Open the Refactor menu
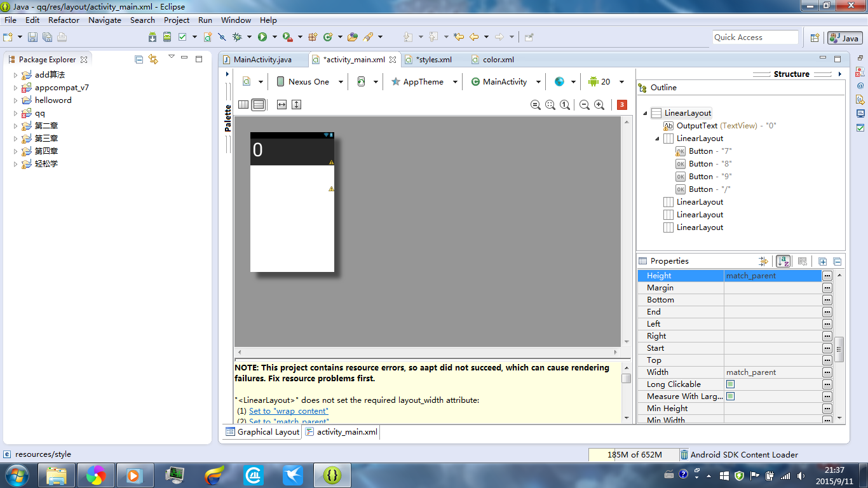The width and height of the screenshot is (868, 488). tap(64, 20)
